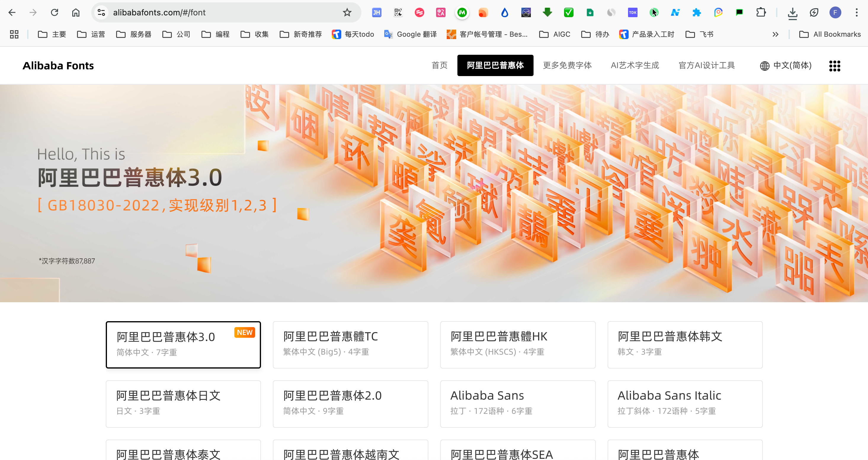The width and height of the screenshot is (868, 460).
Task: Open site information icon in address bar
Action: pos(101,12)
